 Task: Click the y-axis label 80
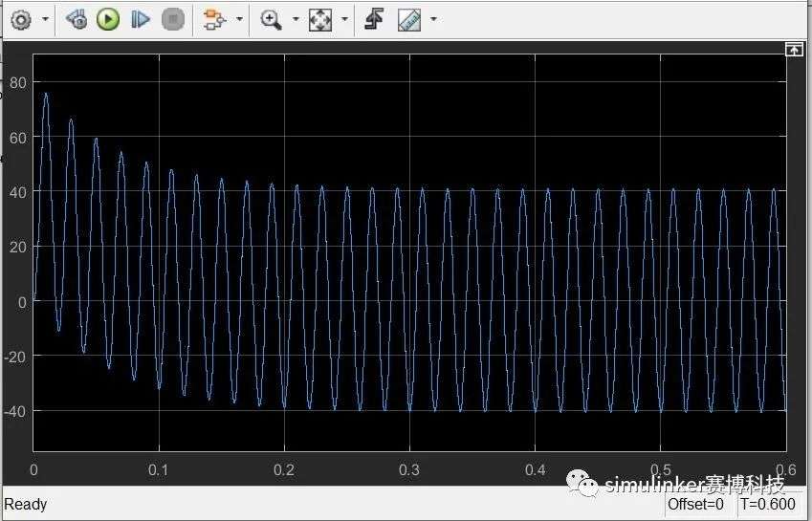pos(17,83)
